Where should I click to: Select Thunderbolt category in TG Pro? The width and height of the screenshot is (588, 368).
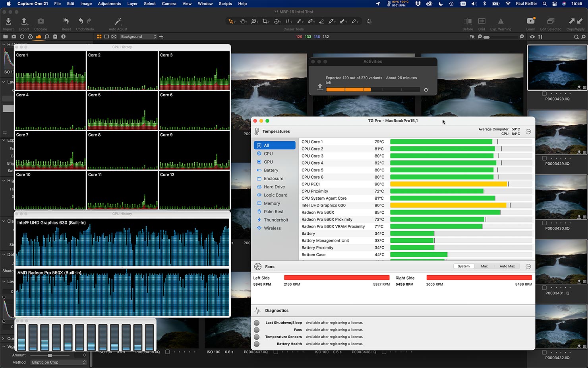pos(275,220)
